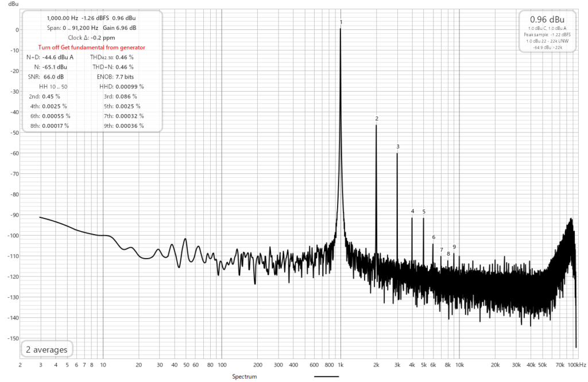The height and width of the screenshot is (382, 588).
Task: Click the 0.96 dBu level readout
Action: 547,19
